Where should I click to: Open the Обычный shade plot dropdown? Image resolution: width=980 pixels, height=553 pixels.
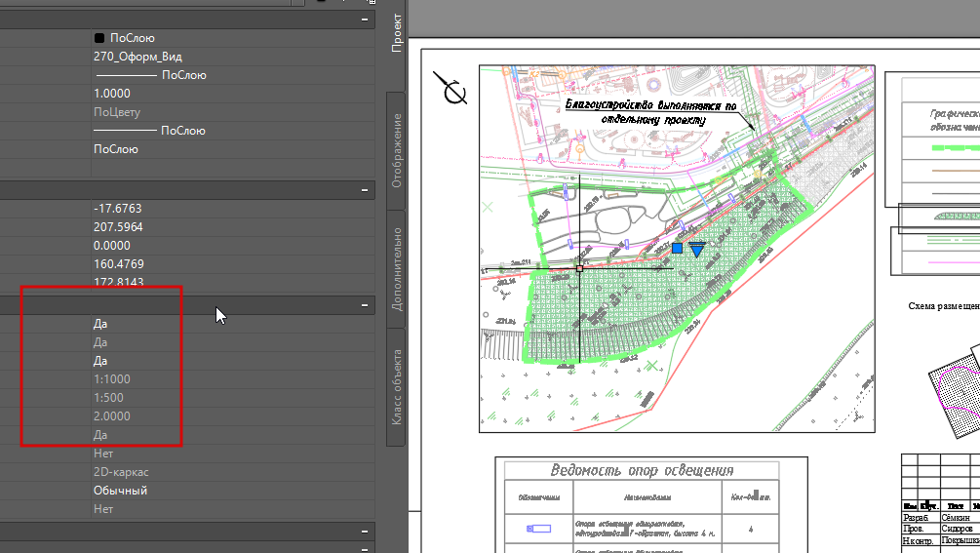pos(233,491)
